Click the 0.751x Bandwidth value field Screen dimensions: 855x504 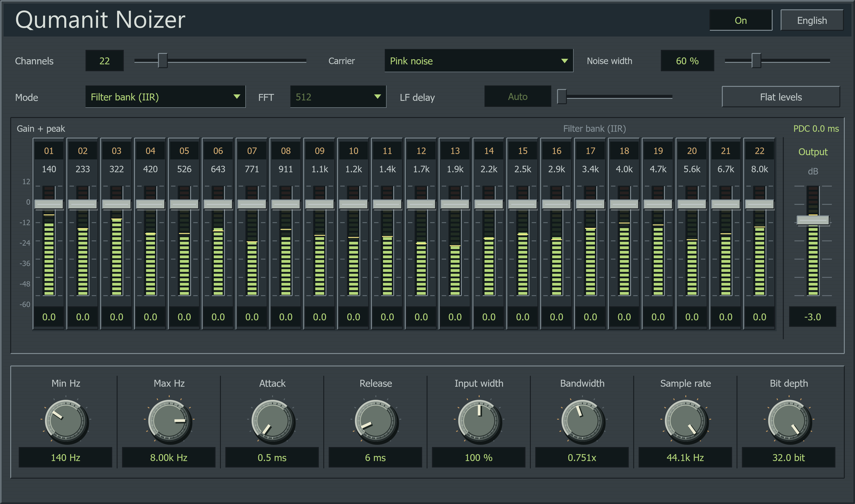point(582,457)
